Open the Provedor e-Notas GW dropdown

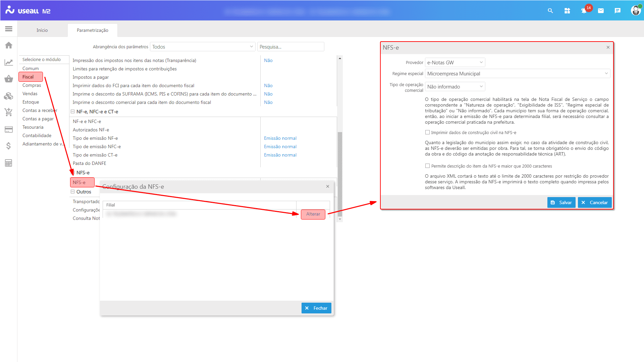point(455,63)
